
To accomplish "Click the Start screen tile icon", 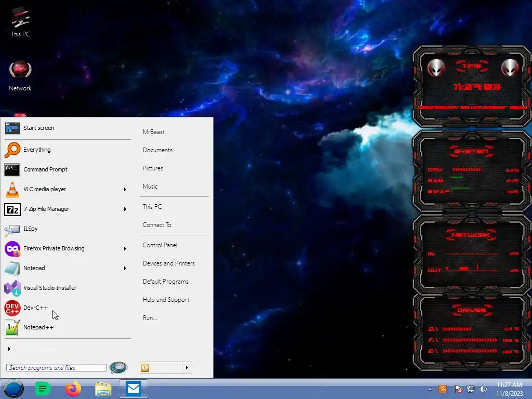I will 12,128.
